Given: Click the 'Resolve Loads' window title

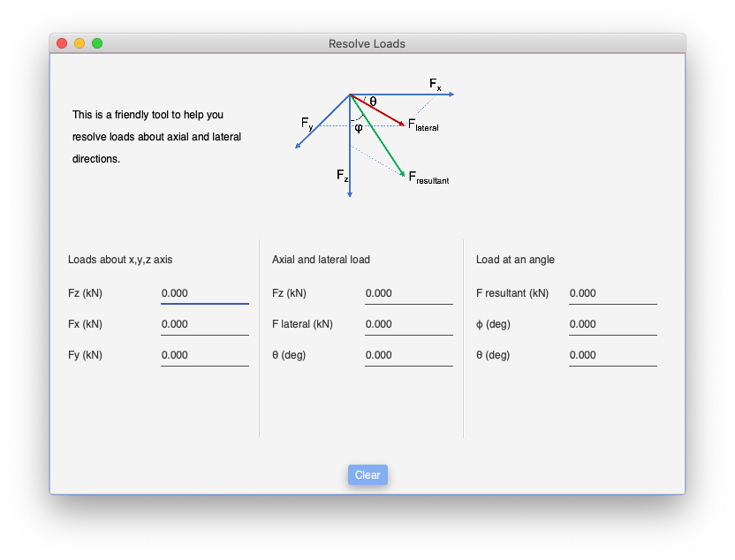Looking at the screenshot, I should [367, 43].
